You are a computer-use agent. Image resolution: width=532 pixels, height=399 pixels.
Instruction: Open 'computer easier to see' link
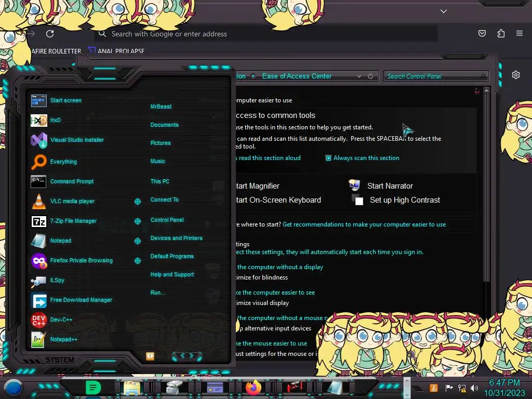pyautogui.click(x=275, y=292)
